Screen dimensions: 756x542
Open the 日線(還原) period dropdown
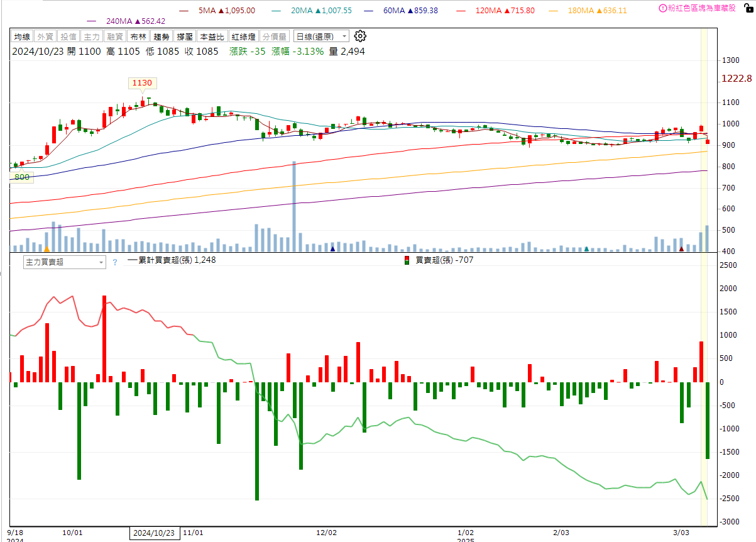pos(321,37)
